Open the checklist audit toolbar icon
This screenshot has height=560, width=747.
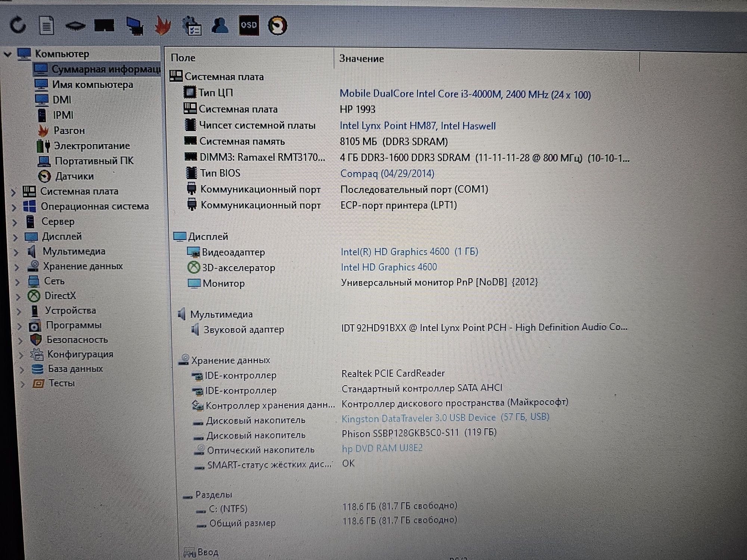coord(192,26)
